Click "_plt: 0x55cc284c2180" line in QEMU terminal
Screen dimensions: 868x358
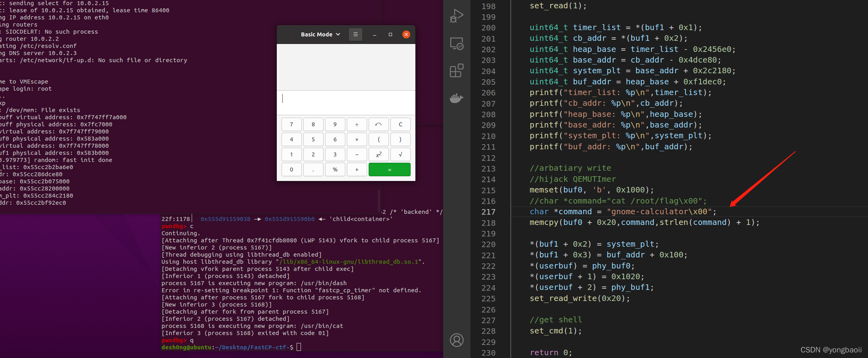[x=36, y=196]
